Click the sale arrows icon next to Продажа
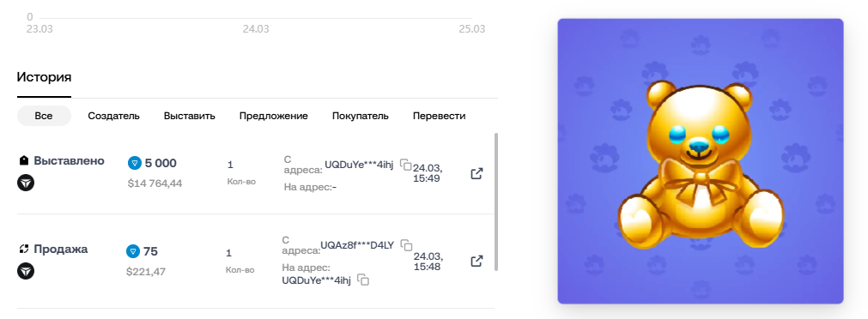This screenshot has width=868, height=319. pos(23,250)
